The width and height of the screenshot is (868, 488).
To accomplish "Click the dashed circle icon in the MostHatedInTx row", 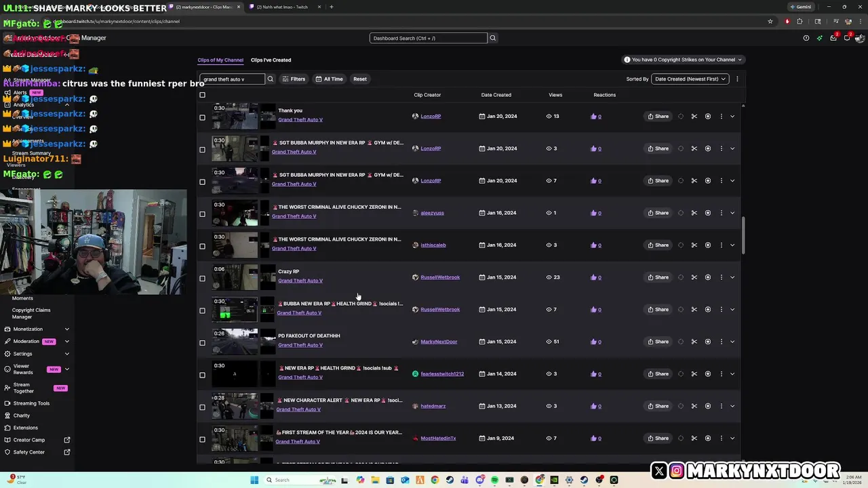I will (x=680, y=439).
